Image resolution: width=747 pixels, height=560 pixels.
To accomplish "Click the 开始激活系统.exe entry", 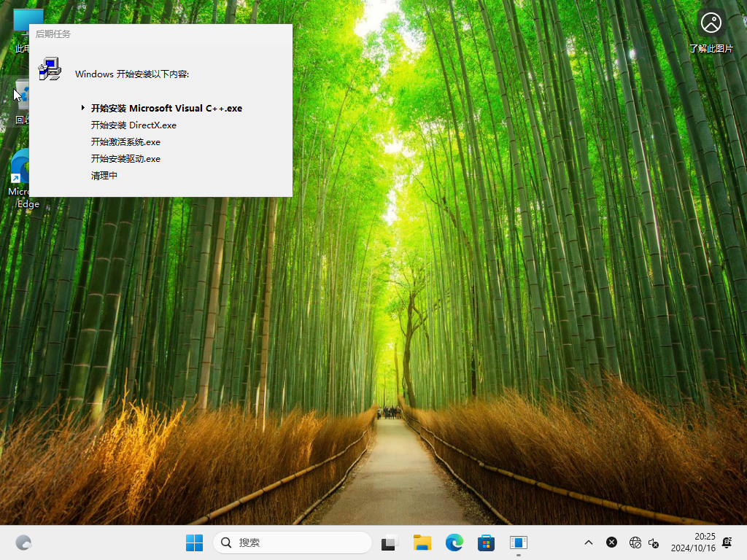I will point(125,141).
